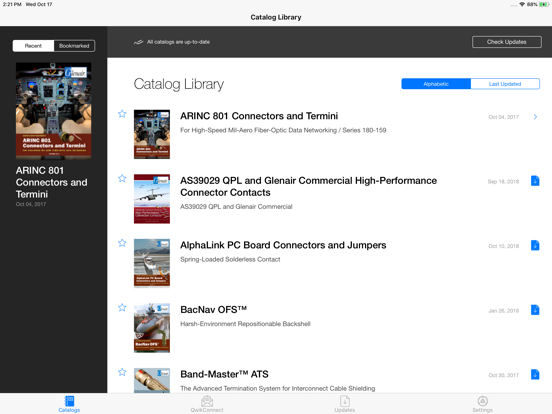
Task: Download AS39029 QPL catalog icon
Action: click(535, 181)
